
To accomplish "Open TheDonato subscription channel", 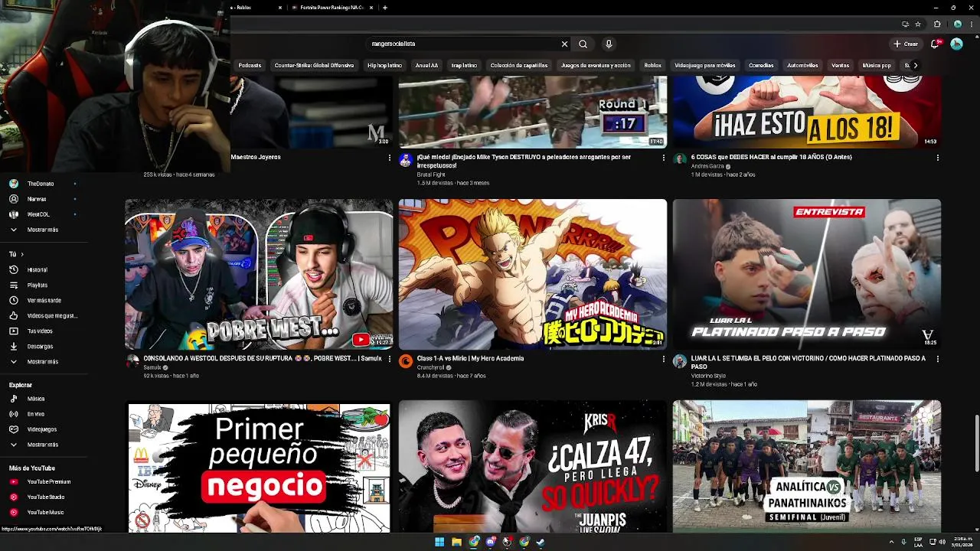I will (41, 184).
